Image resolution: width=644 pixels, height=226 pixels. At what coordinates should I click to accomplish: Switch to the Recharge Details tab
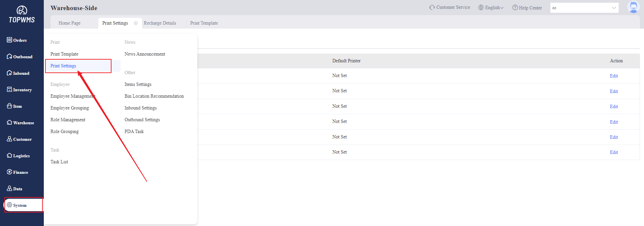[x=160, y=23]
